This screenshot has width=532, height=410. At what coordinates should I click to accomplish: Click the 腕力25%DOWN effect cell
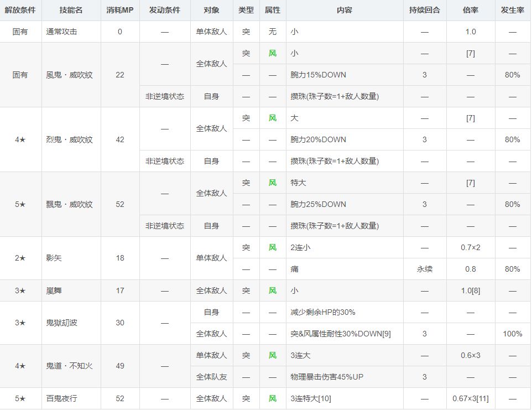345,204
